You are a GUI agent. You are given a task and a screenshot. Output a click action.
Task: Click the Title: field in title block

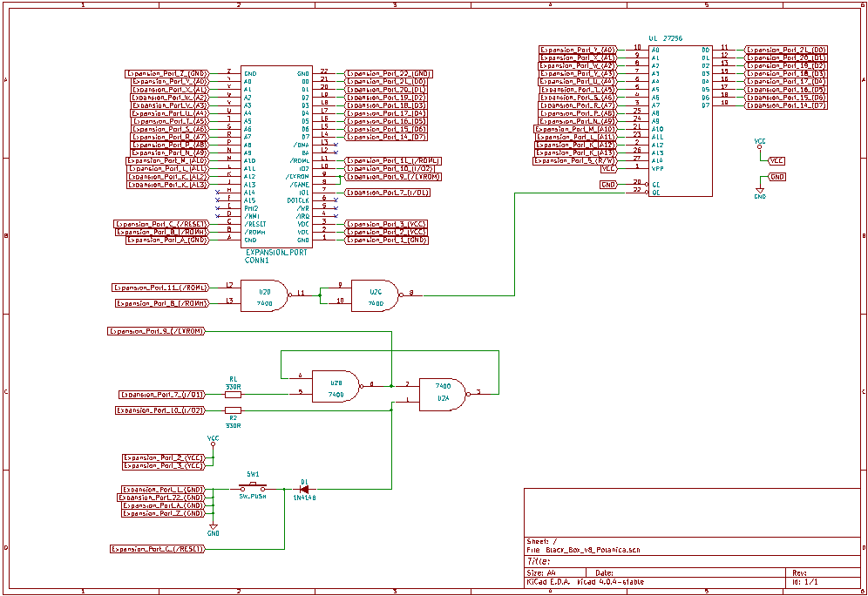pyautogui.click(x=538, y=561)
